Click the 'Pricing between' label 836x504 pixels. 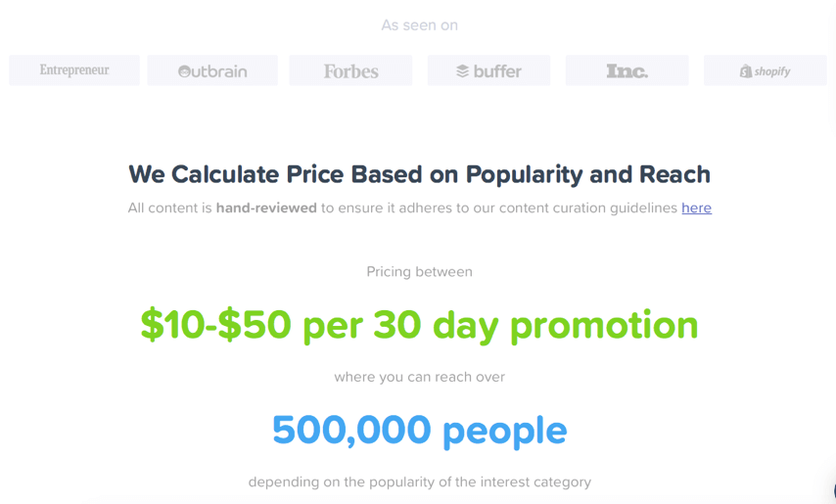[x=420, y=272]
